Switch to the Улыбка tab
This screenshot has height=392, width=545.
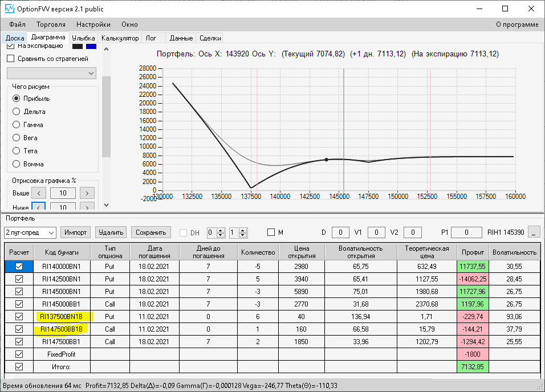pos(83,38)
